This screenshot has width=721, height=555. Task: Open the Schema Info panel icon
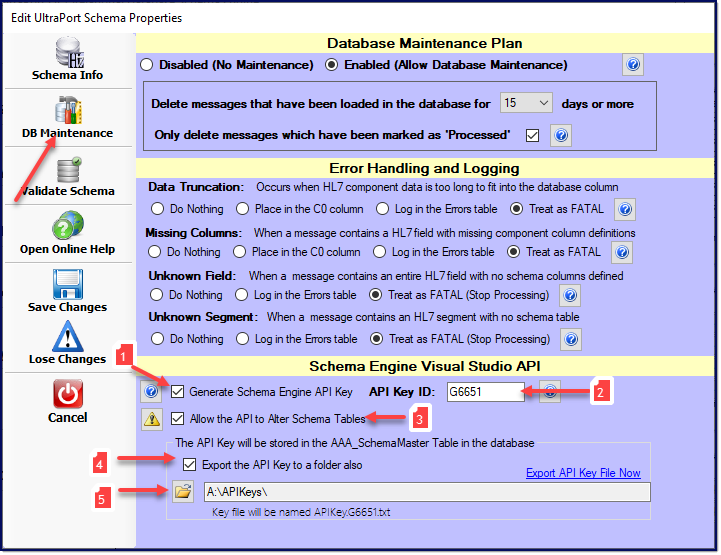(69, 51)
